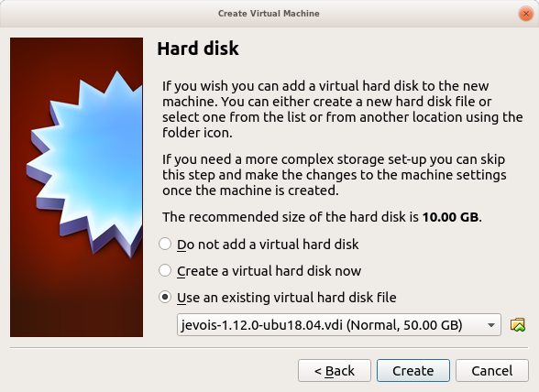
Task: Expand the disk list dropdown arrow
Action: point(491,325)
